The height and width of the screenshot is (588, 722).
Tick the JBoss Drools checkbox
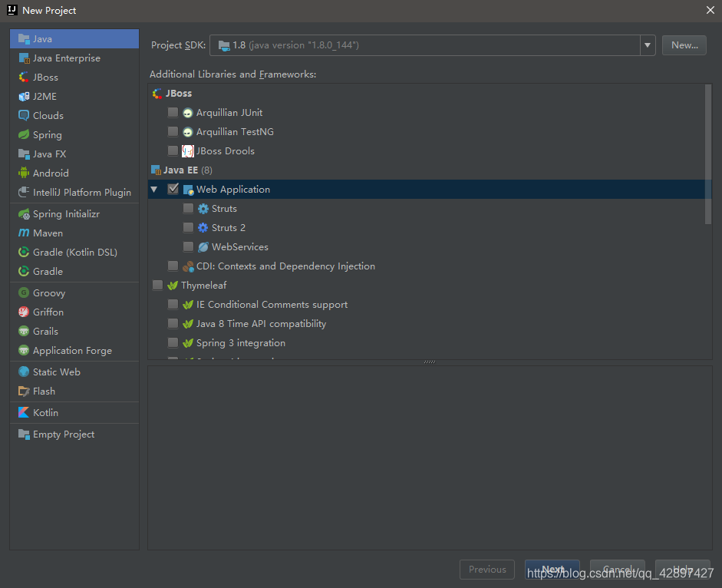tap(173, 150)
